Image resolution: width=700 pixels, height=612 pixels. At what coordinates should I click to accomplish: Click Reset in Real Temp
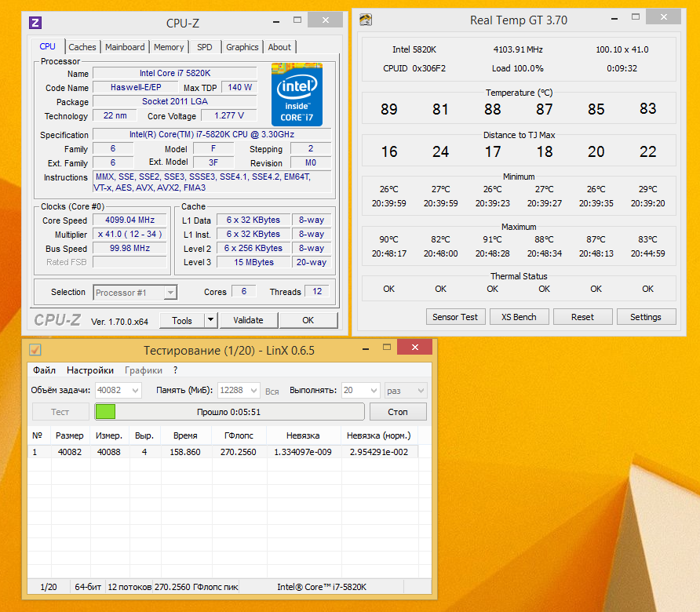pyautogui.click(x=582, y=317)
